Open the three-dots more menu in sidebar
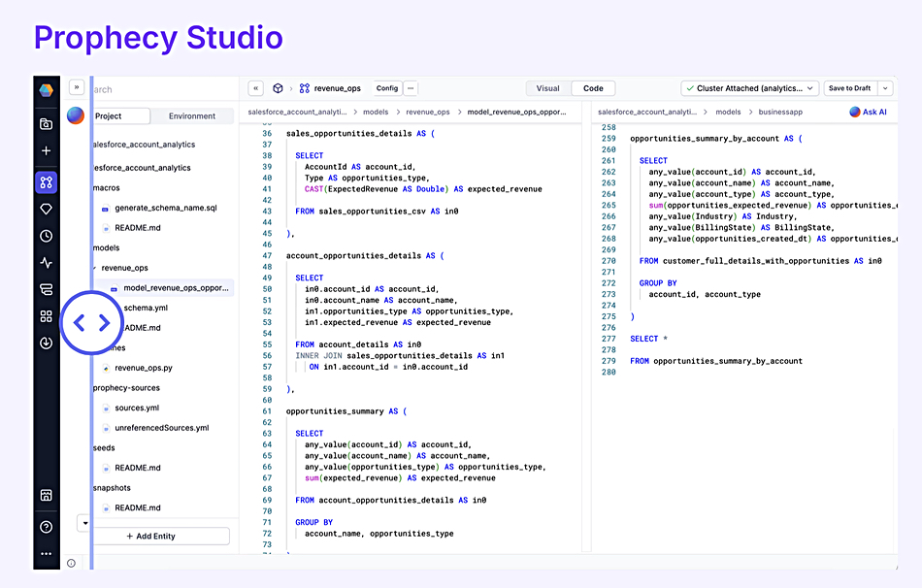This screenshot has width=922, height=588. tap(46, 553)
